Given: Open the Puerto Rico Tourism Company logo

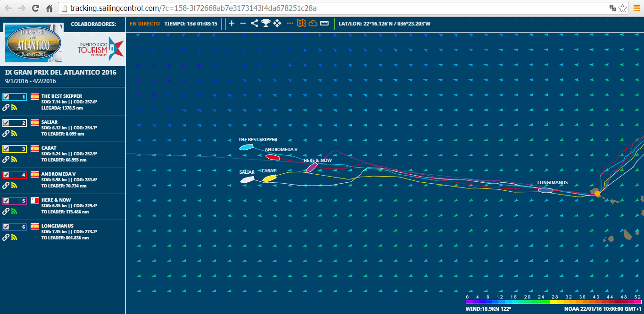Looking at the screenshot, I should (100, 48).
